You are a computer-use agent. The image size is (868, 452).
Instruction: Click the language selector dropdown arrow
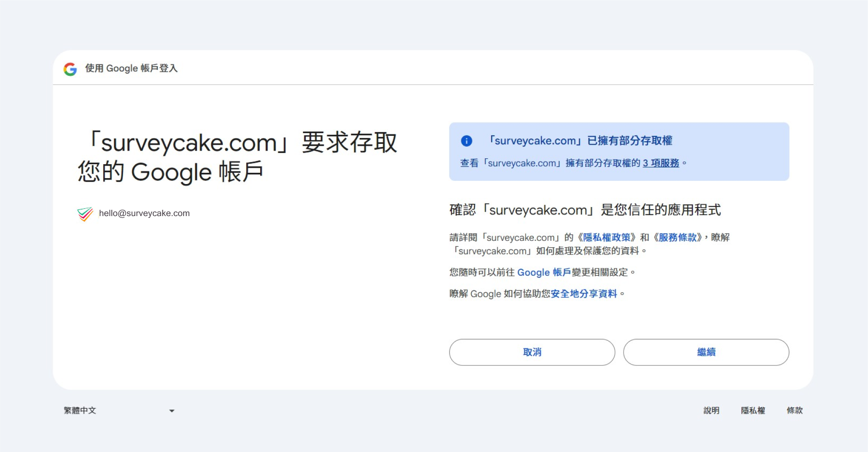click(171, 410)
